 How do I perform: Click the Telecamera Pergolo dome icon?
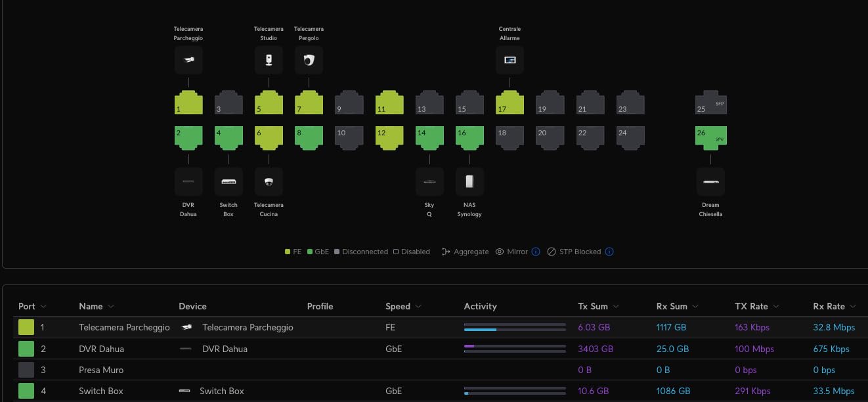309,60
